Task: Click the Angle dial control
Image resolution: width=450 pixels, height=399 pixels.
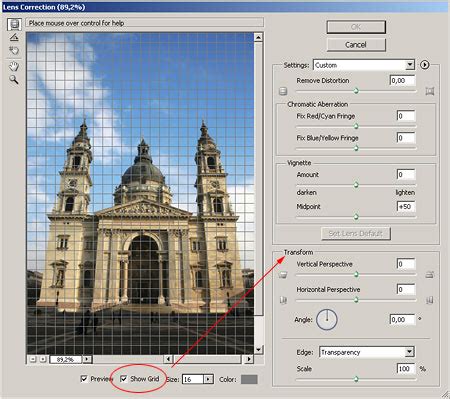Action: (327, 319)
